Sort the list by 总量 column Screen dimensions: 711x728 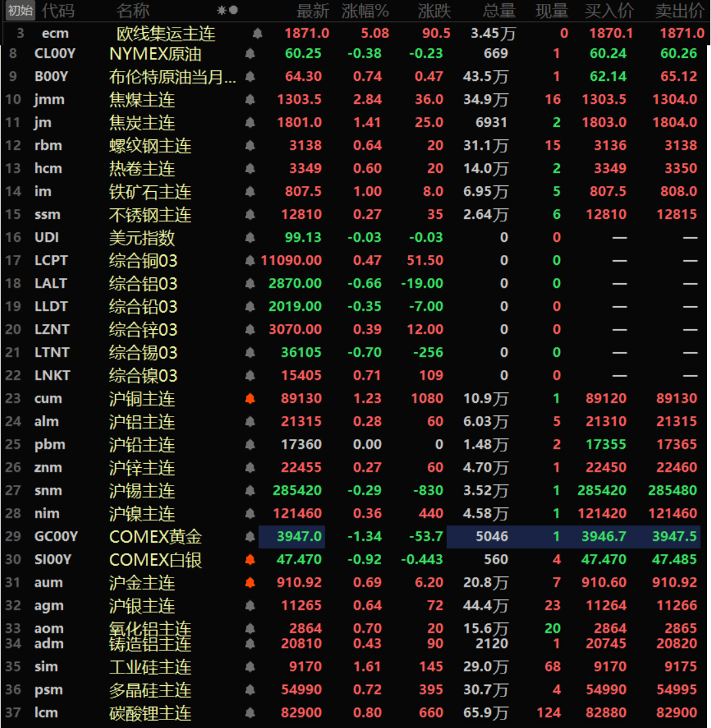tap(499, 11)
